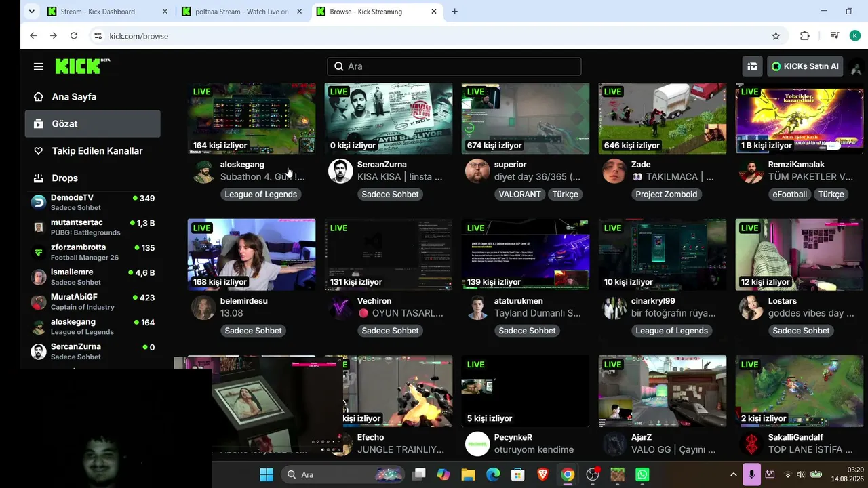This screenshot has width=868, height=488.
Task: Open RemziKamalak's eFootball stream thumbnail
Action: [x=800, y=118]
